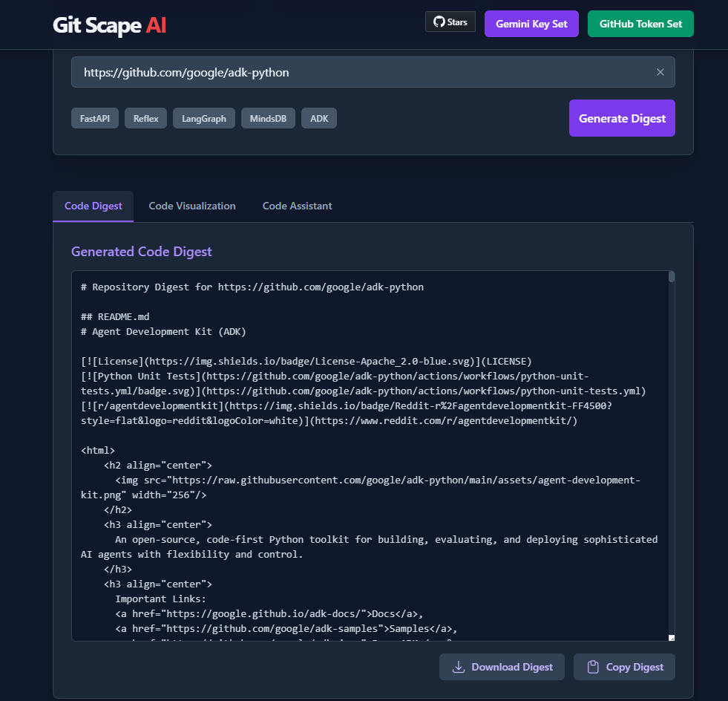Select the LangGraph example chip
The width and height of the screenshot is (728, 701).
204,118
